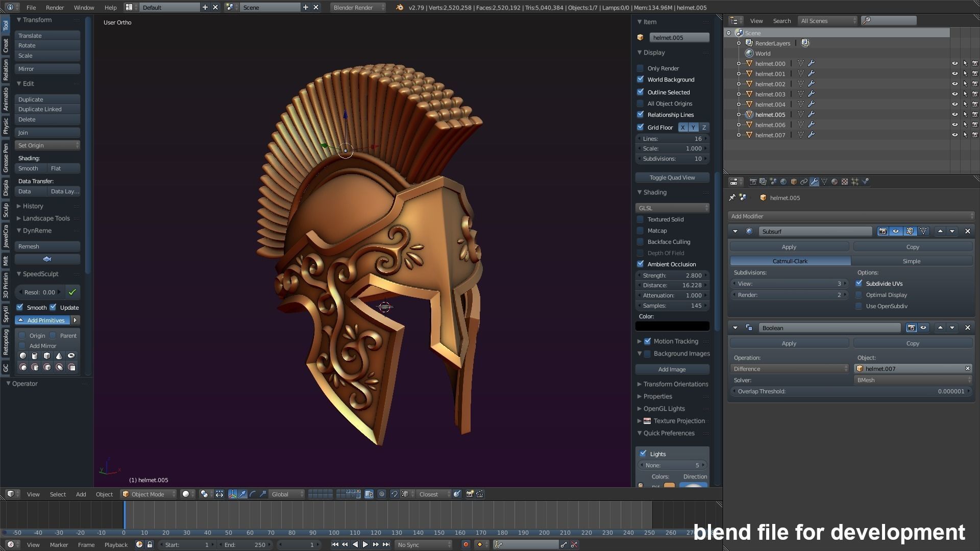The width and height of the screenshot is (980, 551).
Task: Open the Render properties tab (camera icon)
Action: pyautogui.click(x=753, y=182)
